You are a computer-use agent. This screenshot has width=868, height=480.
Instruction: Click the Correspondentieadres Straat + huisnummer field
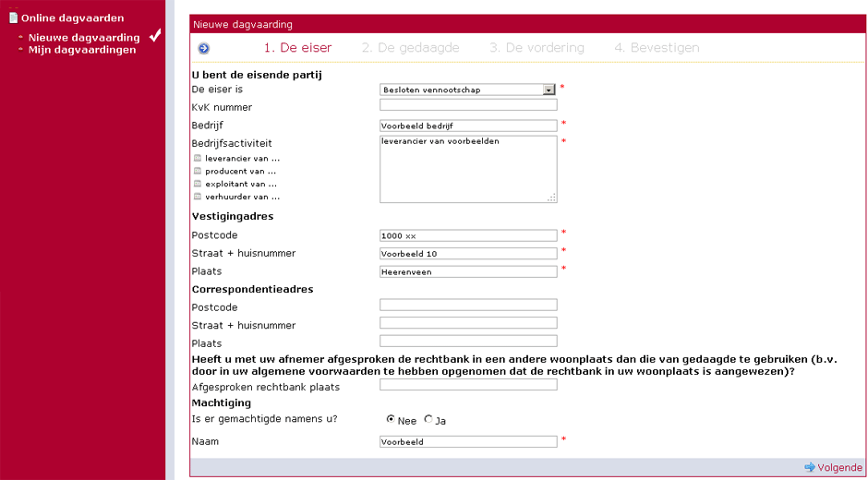point(468,323)
